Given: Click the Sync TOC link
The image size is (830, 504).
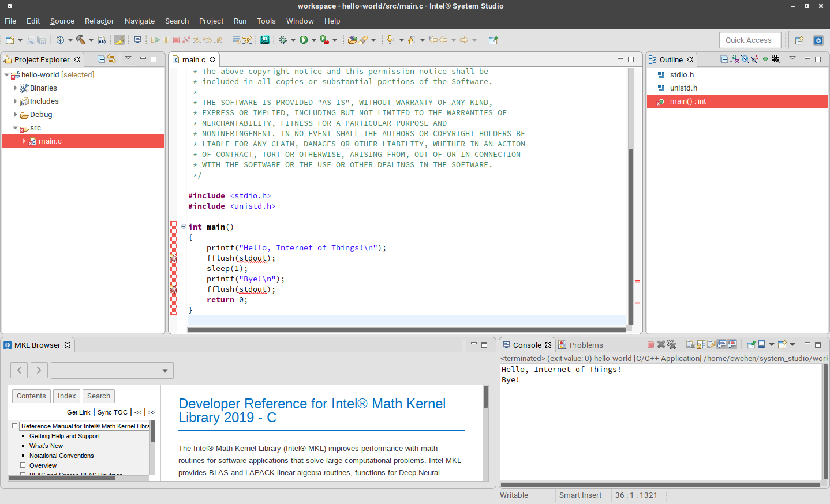Looking at the screenshot, I should [112, 412].
